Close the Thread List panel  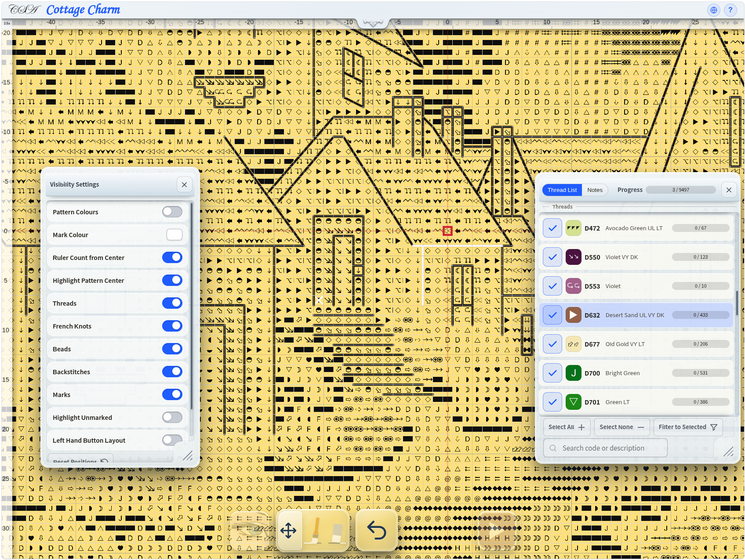pyautogui.click(x=729, y=190)
